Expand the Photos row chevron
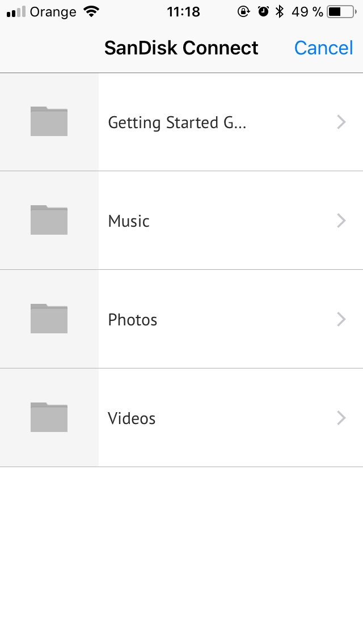This screenshot has width=363, height=644. click(341, 319)
